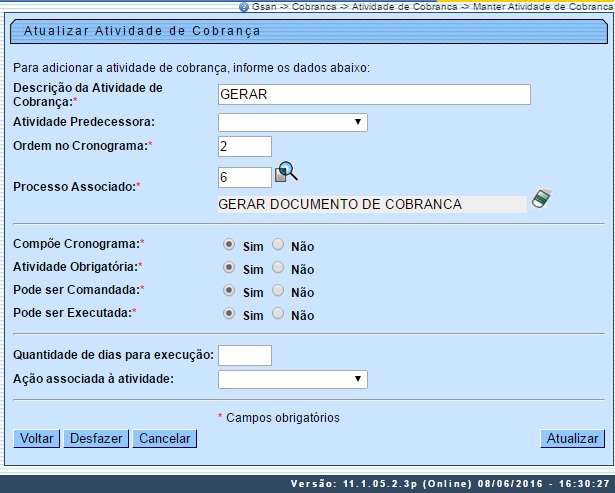Select Não for Compõe Cronograma

[x=278, y=244]
